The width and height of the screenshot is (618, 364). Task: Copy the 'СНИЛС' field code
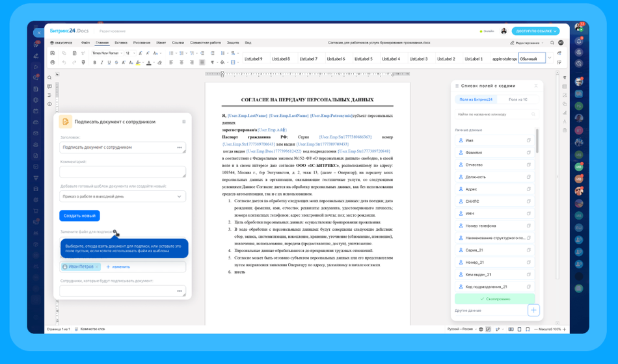[528, 201]
